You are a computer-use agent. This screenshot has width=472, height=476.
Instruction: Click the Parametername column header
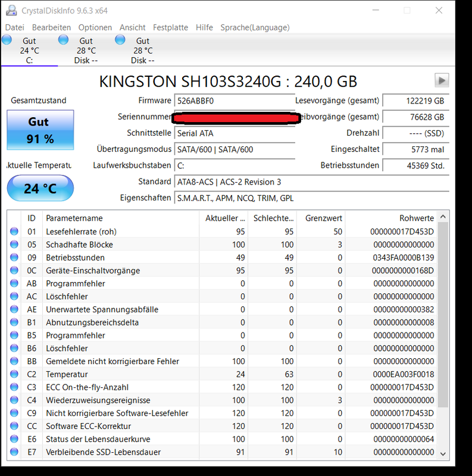(121, 218)
